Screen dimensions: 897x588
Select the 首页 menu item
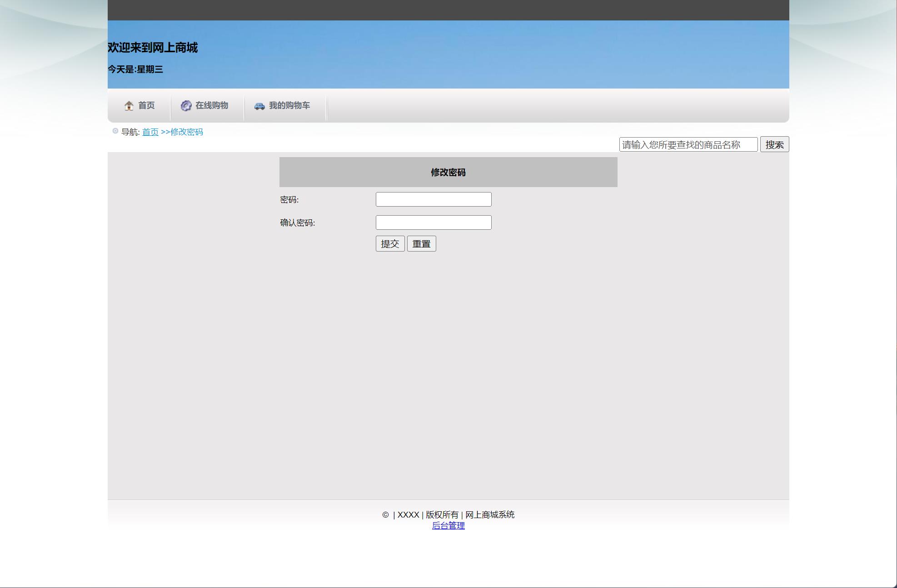click(x=146, y=106)
